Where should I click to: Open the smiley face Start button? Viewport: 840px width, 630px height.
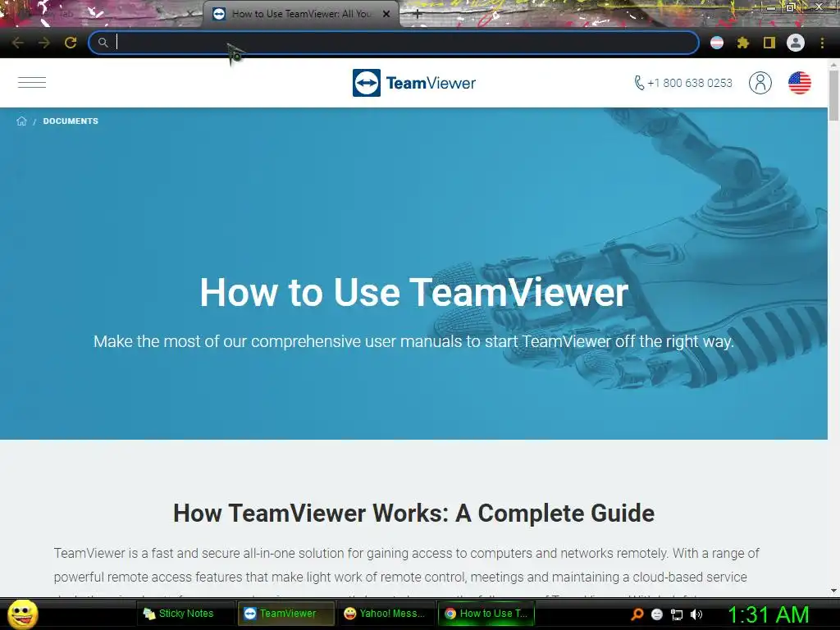(x=22, y=614)
